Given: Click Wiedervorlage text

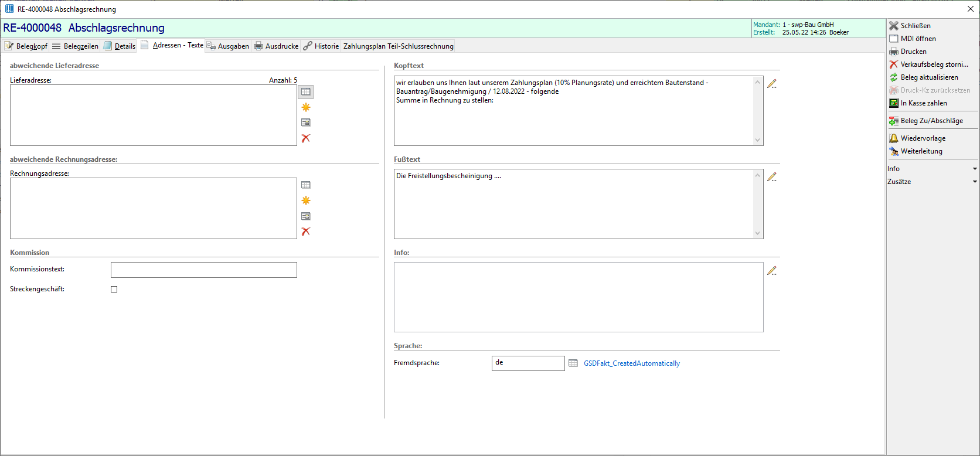Looking at the screenshot, I should pyautogui.click(x=923, y=138).
